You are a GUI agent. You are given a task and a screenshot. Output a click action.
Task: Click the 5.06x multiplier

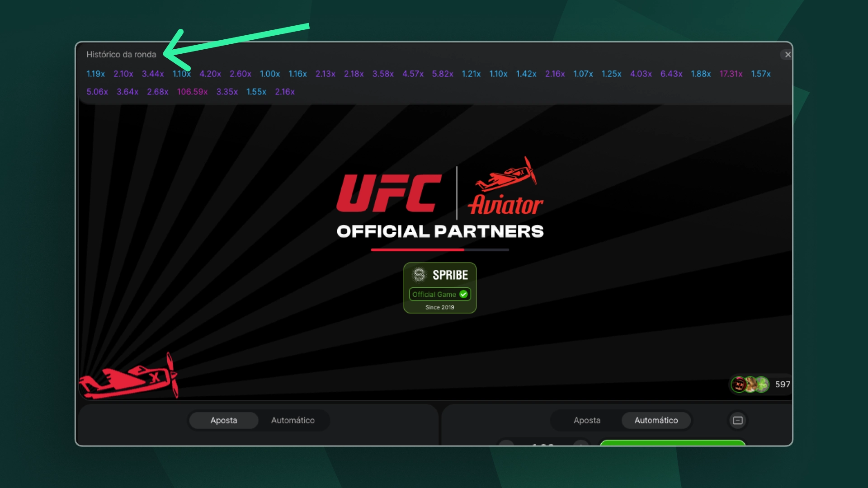(97, 92)
